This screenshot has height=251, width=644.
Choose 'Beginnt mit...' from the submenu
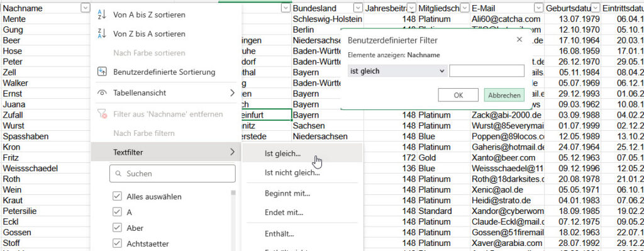coord(287,194)
